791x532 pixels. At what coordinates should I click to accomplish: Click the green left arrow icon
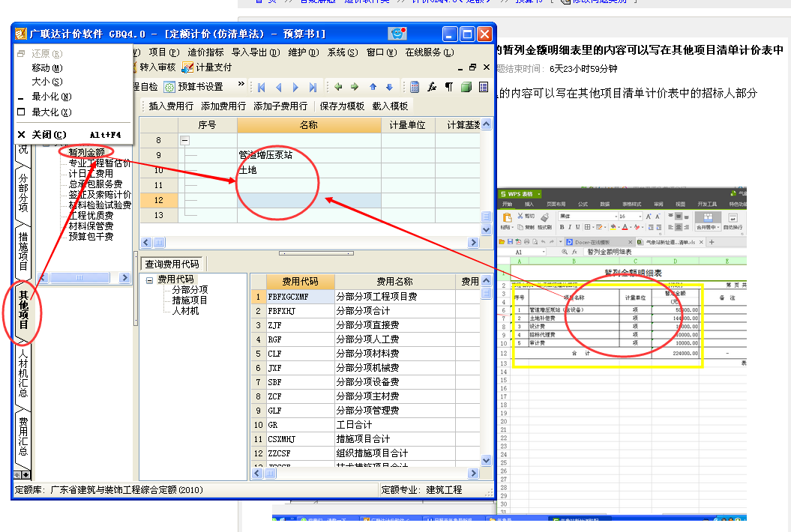pos(338,87)
